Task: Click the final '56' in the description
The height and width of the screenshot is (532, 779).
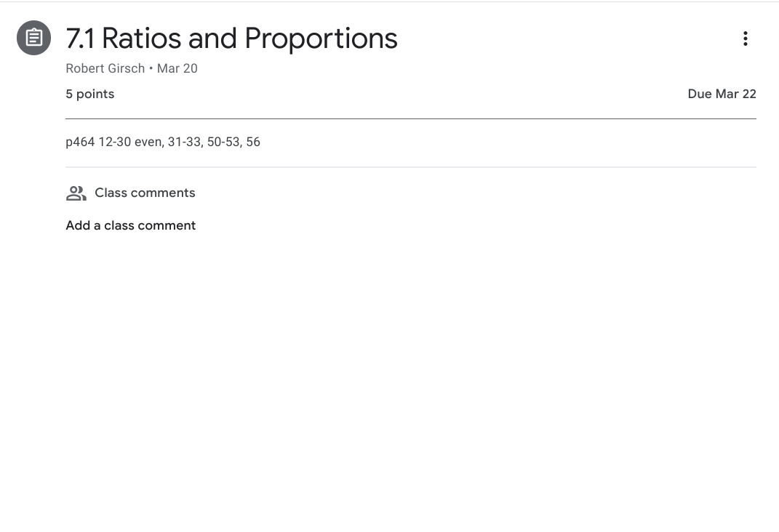Action: (253, 142)
